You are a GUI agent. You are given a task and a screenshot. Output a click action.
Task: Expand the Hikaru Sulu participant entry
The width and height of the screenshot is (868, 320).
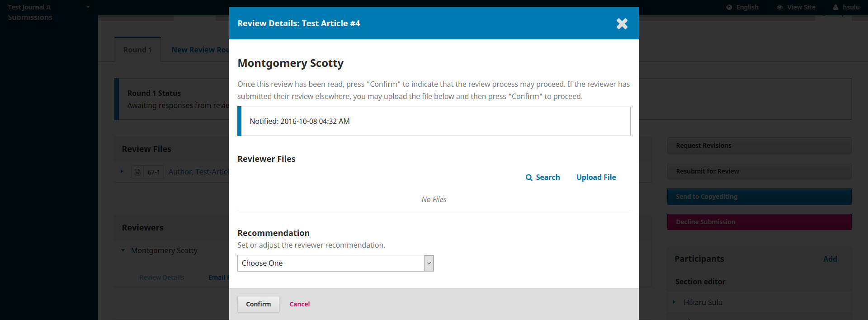[674, 302]
